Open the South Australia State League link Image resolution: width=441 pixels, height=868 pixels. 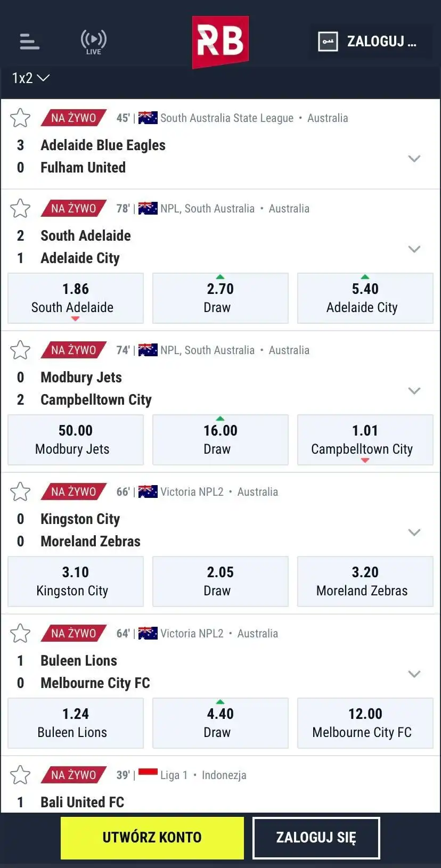point(227,118)
